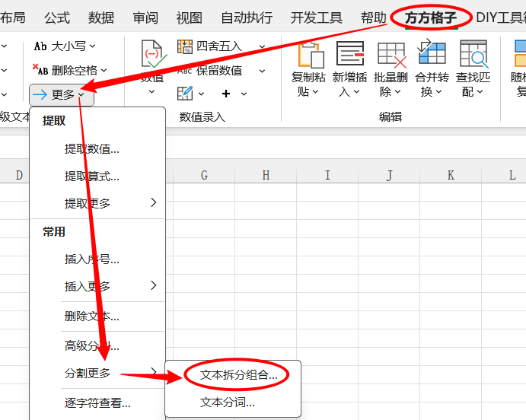Viewport: 526px width, 420px height.
Task: Choose 删除文本... menu entry
Action: coord(97,316)
